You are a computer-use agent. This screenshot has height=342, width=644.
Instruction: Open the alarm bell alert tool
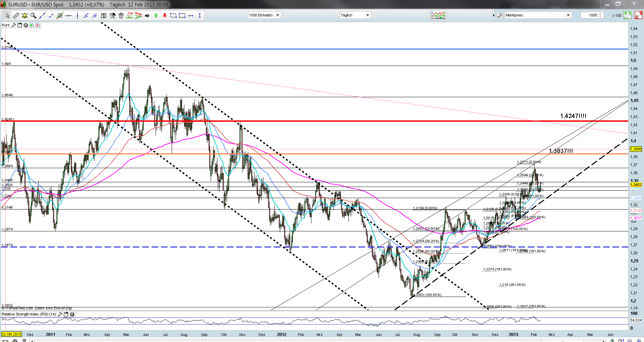pyautogui.click(x=25, y=15)
